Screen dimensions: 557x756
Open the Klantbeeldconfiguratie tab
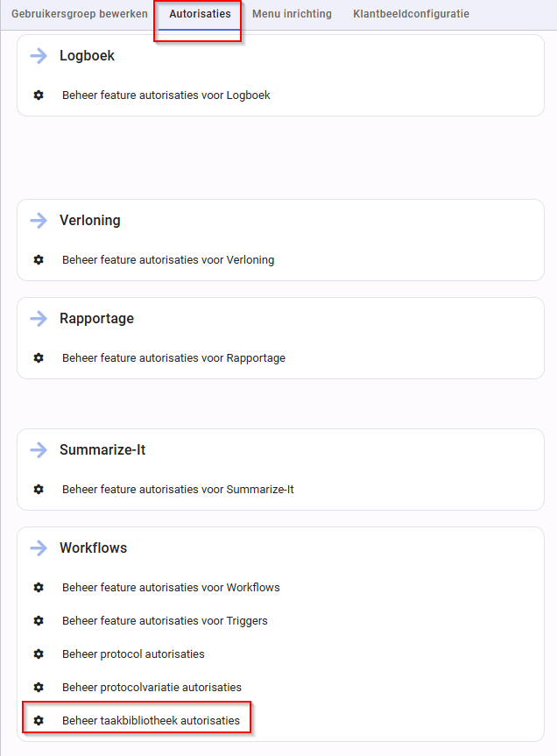(411, 14)
